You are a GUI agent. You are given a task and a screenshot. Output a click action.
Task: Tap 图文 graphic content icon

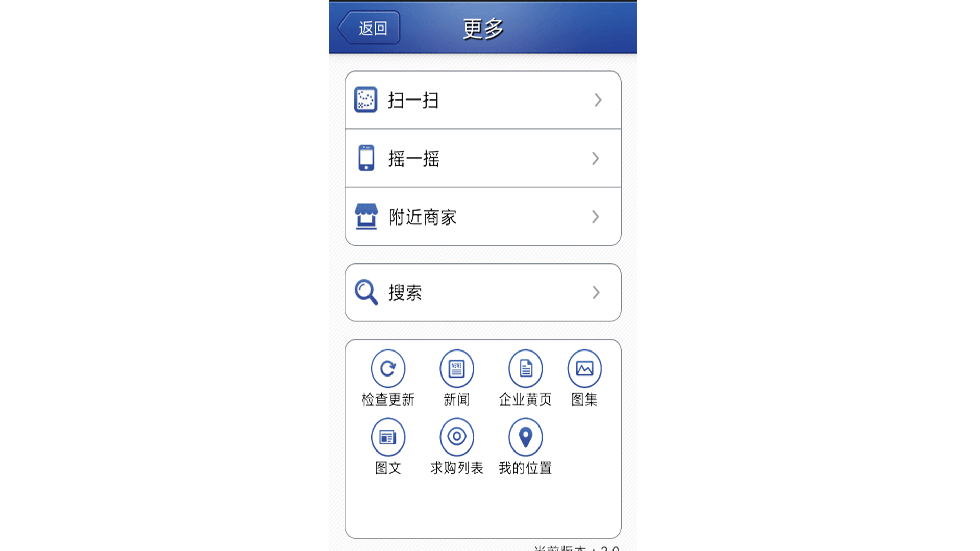click(x=388, y=437)
